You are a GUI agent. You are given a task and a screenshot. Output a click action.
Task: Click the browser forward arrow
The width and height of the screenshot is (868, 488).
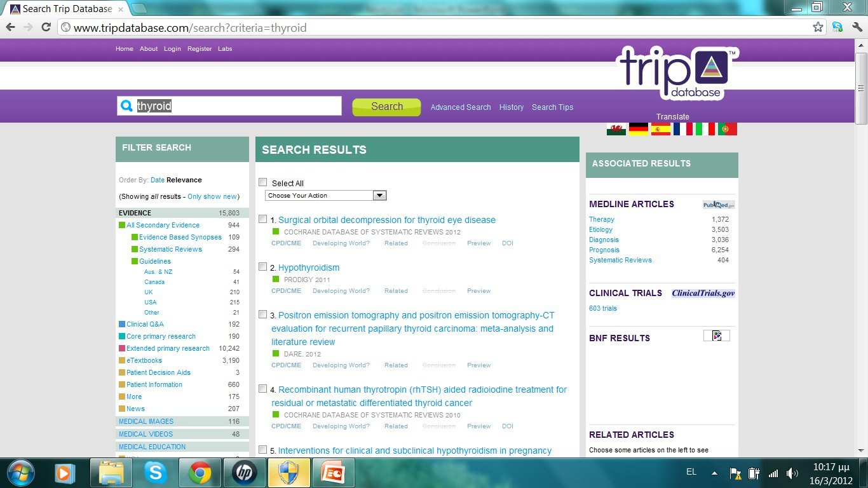click(x=28, y=27)
